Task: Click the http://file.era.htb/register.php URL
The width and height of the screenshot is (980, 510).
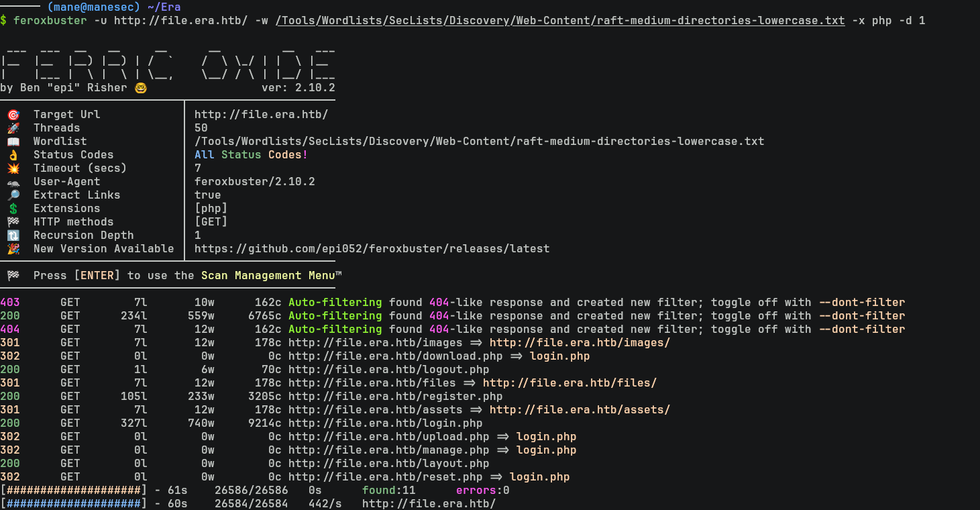Action: [395, 397]
